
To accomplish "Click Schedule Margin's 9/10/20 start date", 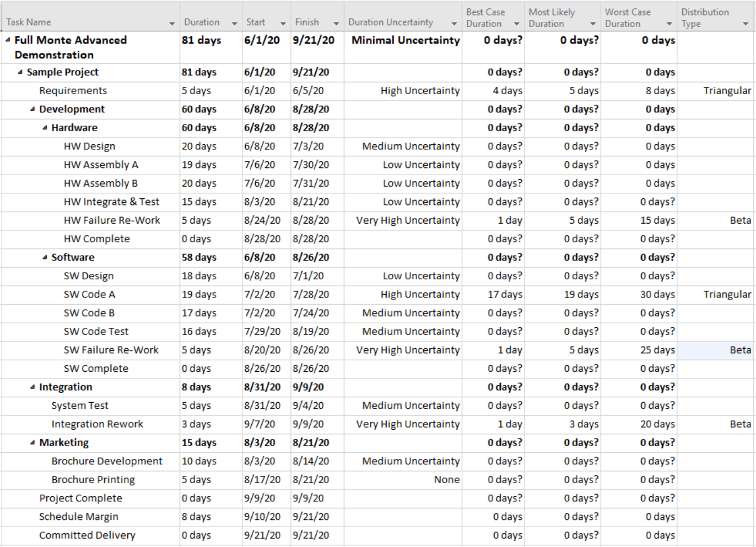I will [x=266, y=517].
